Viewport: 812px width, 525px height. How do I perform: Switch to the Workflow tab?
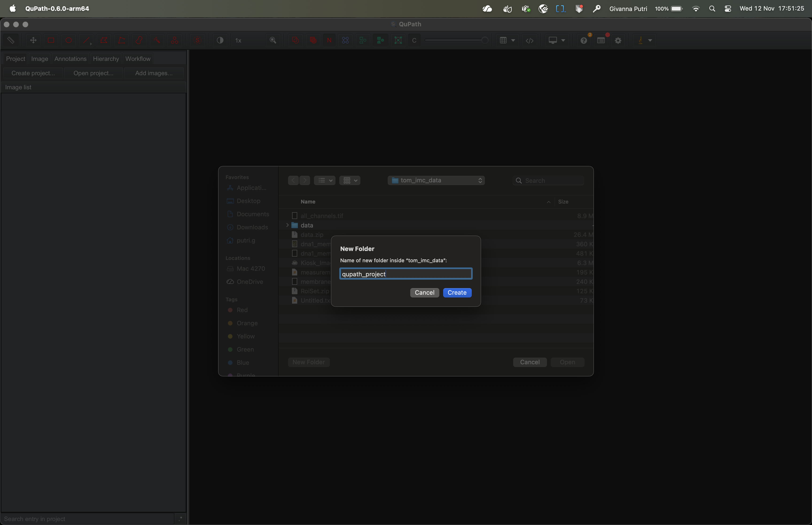[x=138, y=59]
